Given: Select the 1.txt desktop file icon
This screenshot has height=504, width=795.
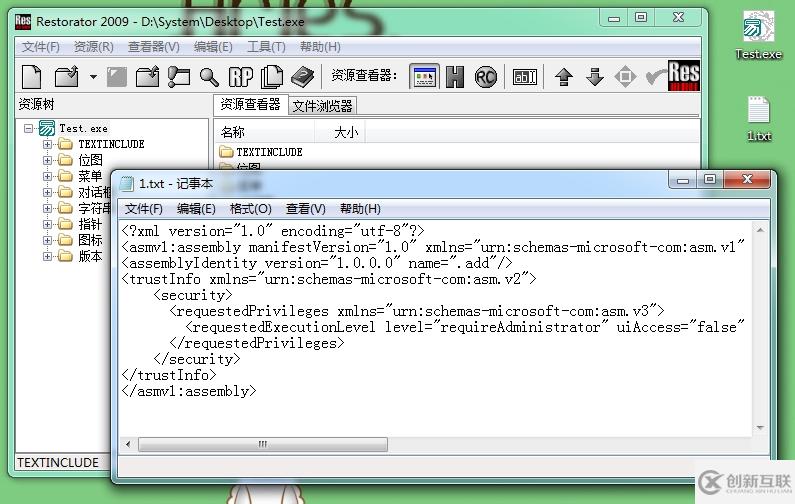Looking at the screenshot, I should [759, 119].
